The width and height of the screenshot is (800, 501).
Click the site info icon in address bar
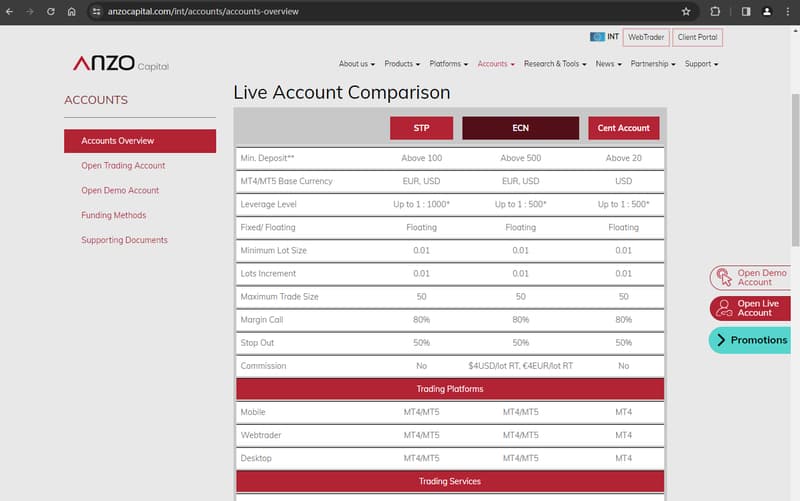pos(96,11)
